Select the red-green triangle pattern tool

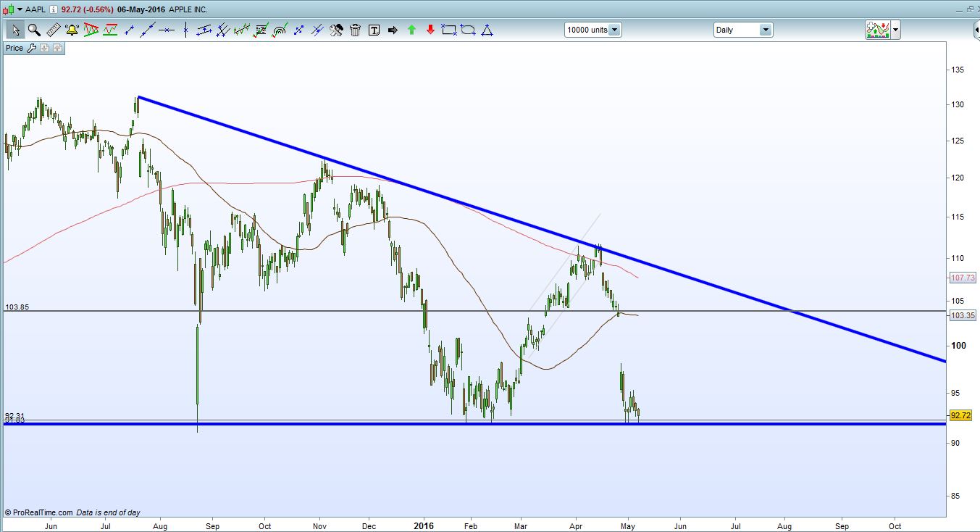click(x=91, y=30)
